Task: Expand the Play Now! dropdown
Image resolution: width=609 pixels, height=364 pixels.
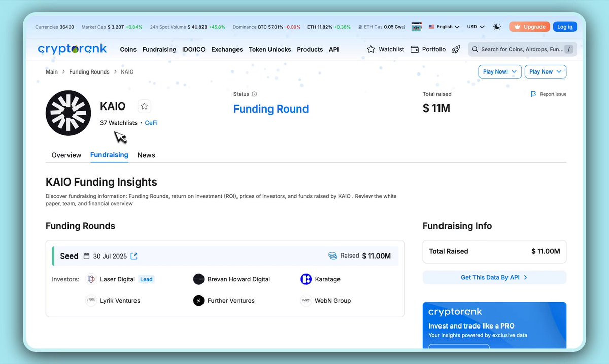Action: 500,71
